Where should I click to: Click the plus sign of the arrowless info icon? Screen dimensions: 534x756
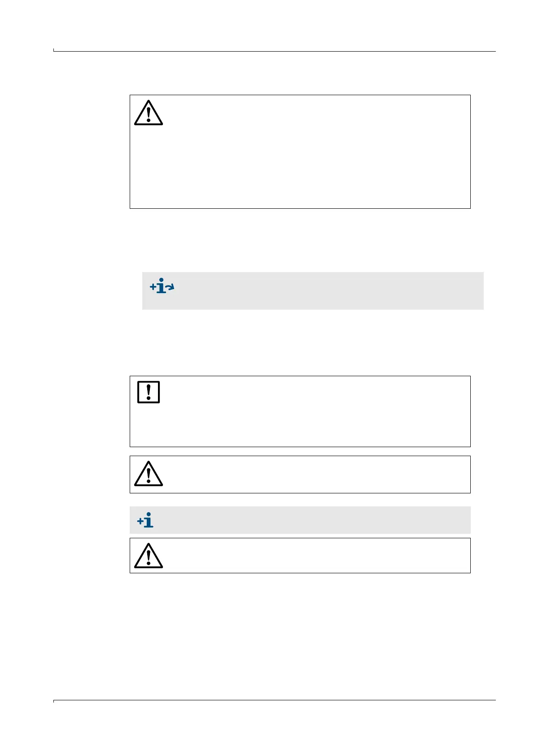[x=140, y=521]
